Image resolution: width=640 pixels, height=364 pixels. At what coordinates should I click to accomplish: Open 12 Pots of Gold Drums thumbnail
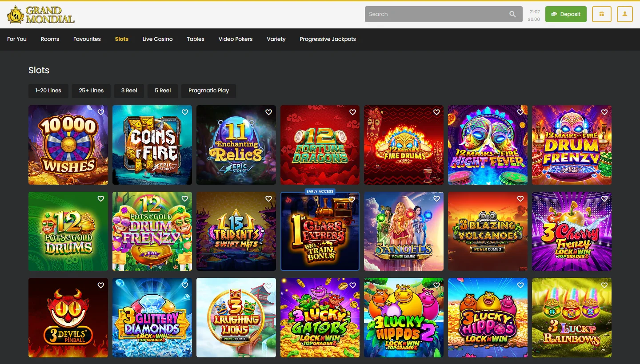click(x=68, y=231)
